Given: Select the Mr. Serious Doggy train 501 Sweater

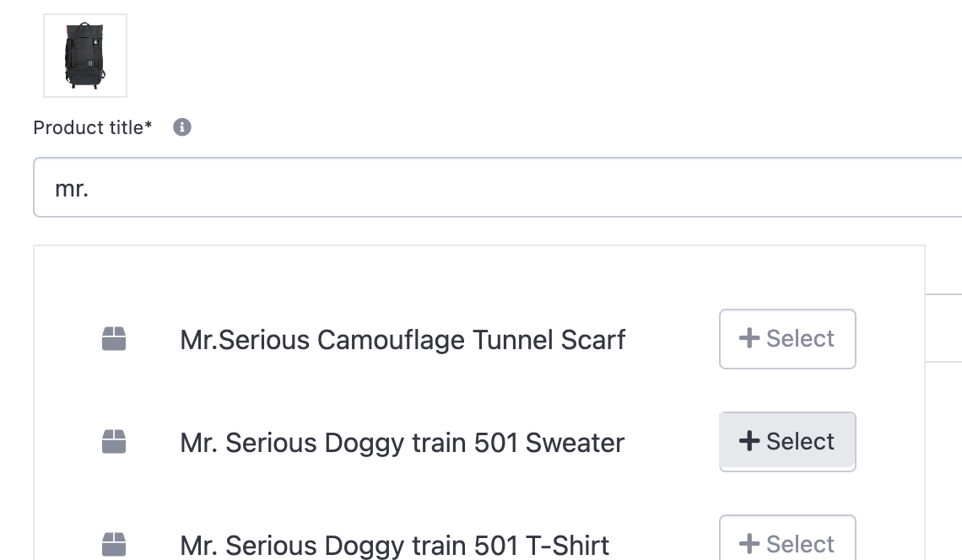Looking at the screenshot, I should coord(787,442).
